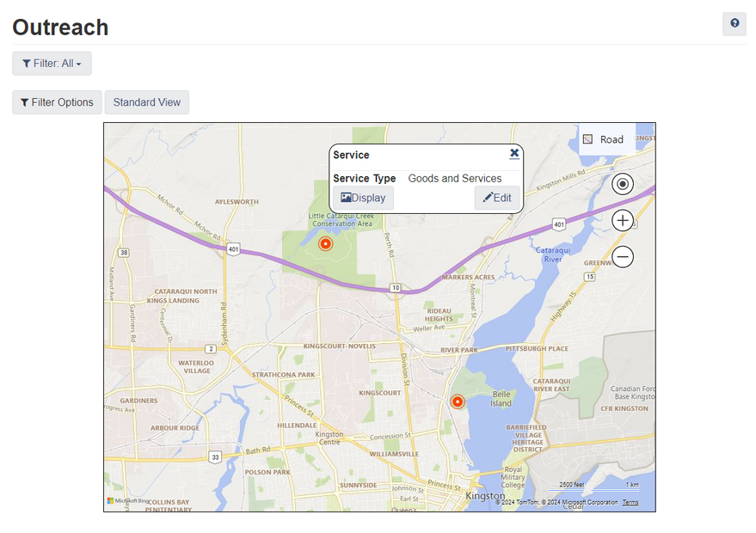Zoom in on the map

point(623,221)
